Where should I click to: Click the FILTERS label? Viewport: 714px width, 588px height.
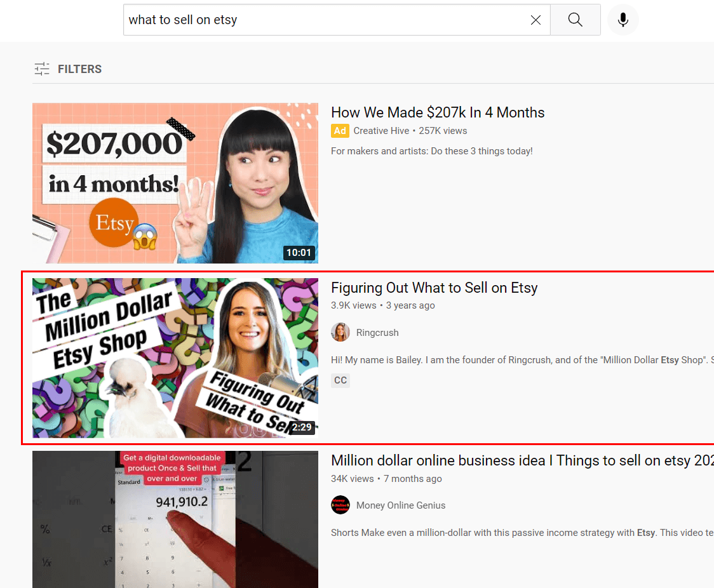79,69
